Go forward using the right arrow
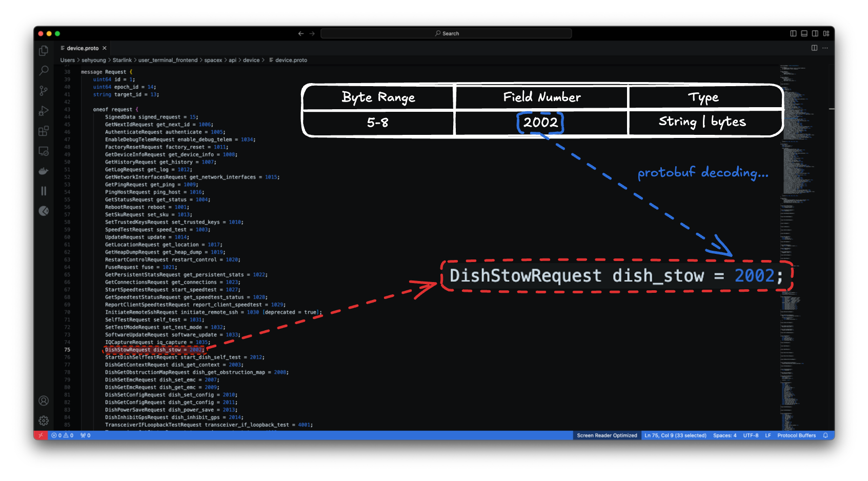The image size is (868, 481). pos(312,33)
